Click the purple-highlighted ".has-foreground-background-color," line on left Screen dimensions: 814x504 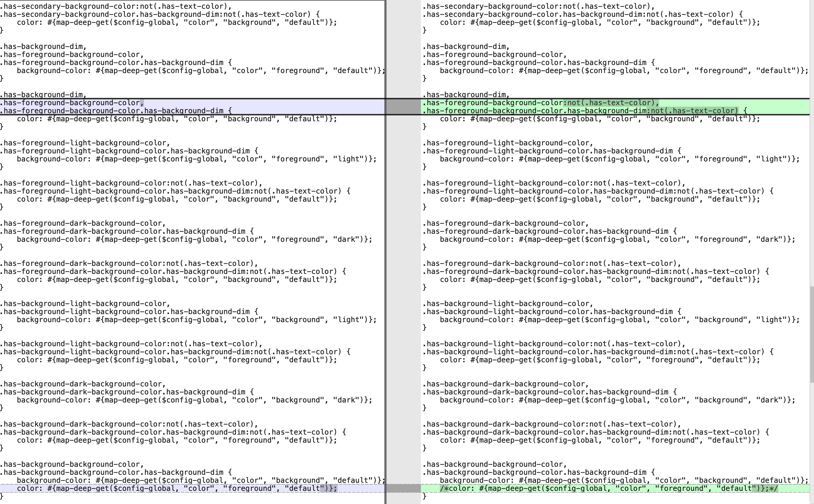coord(73,103)
